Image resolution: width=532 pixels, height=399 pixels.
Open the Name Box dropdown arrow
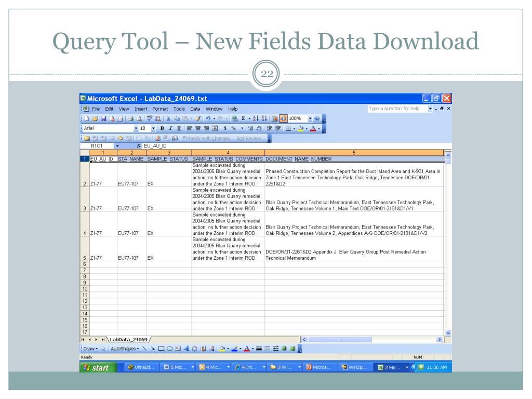coord(117,146)
